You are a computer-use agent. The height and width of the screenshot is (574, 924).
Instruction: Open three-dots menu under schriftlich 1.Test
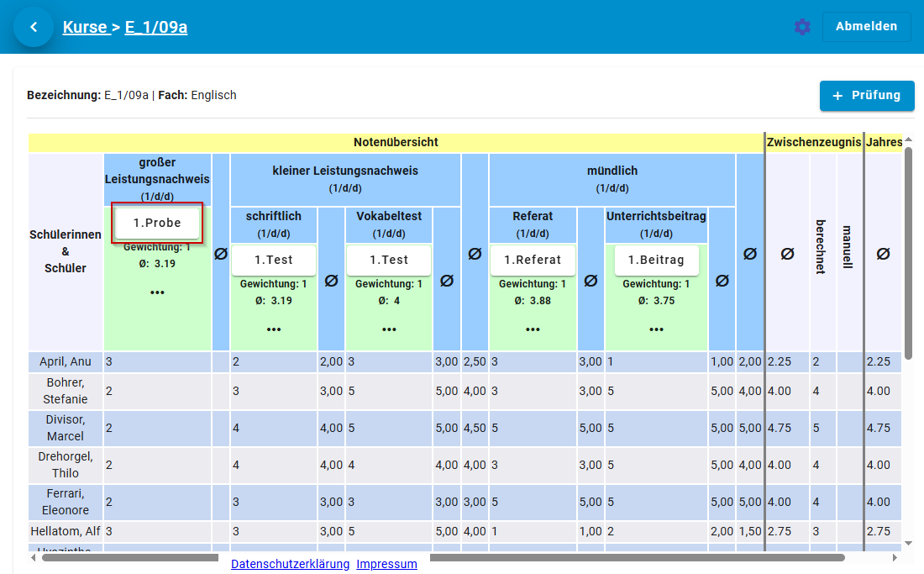[x=274, y=329]
